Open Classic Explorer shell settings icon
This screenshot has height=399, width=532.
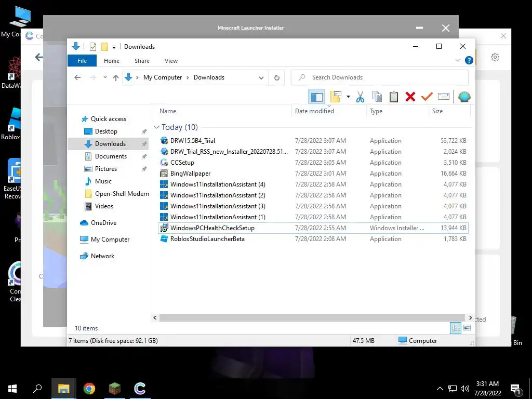tap(464, 97)
